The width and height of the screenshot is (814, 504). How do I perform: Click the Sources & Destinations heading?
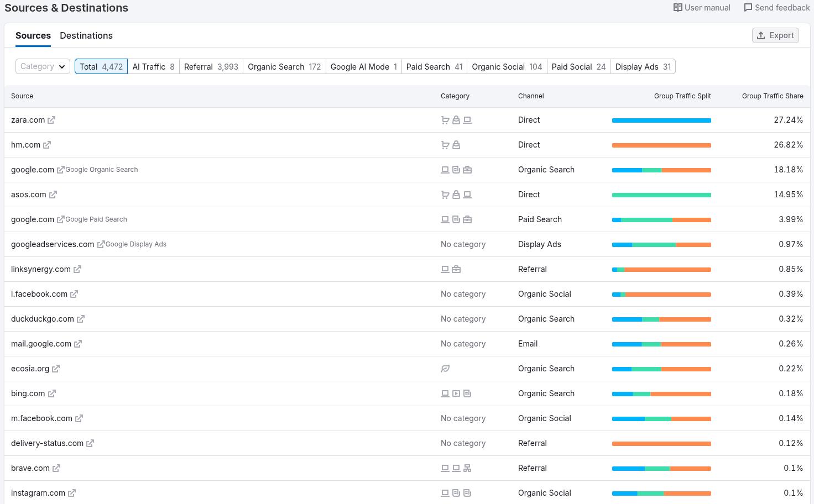pyautogui.click(x=66, y=8)
